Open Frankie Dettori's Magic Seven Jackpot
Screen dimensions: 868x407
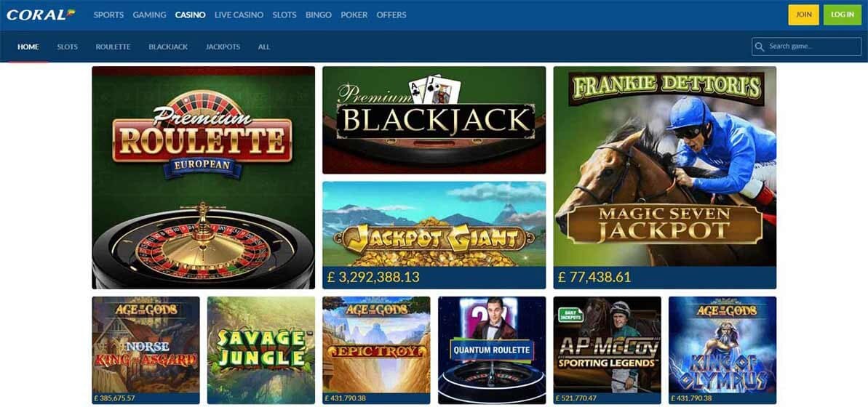(x=665, y=177)
